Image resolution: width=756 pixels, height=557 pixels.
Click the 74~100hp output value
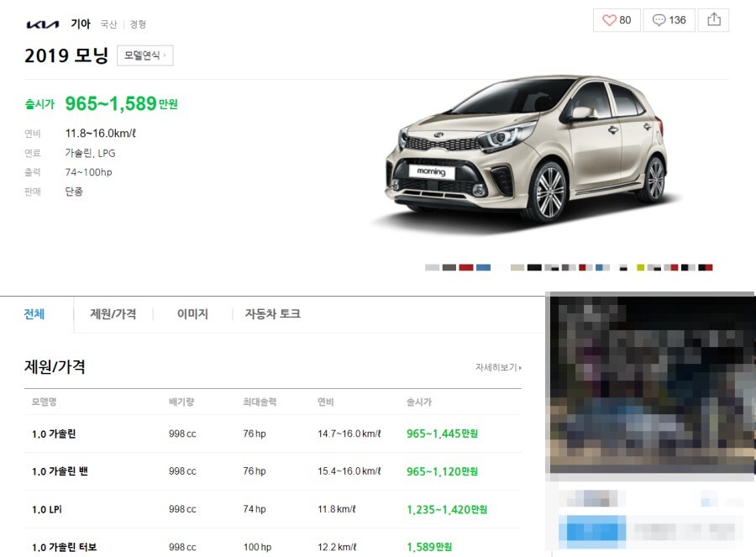pyautogui.click(x=89, y=172)
